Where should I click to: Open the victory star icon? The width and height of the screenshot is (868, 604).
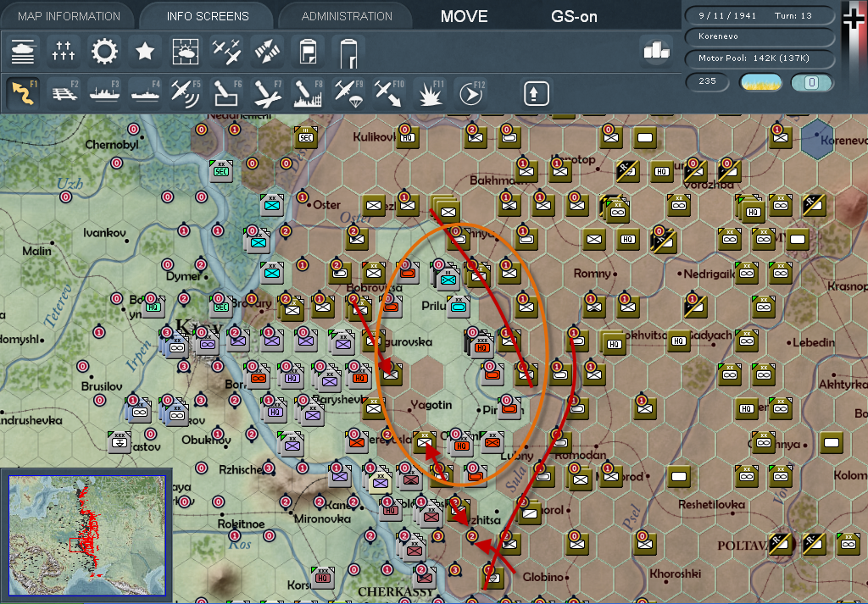click(145, 52)
